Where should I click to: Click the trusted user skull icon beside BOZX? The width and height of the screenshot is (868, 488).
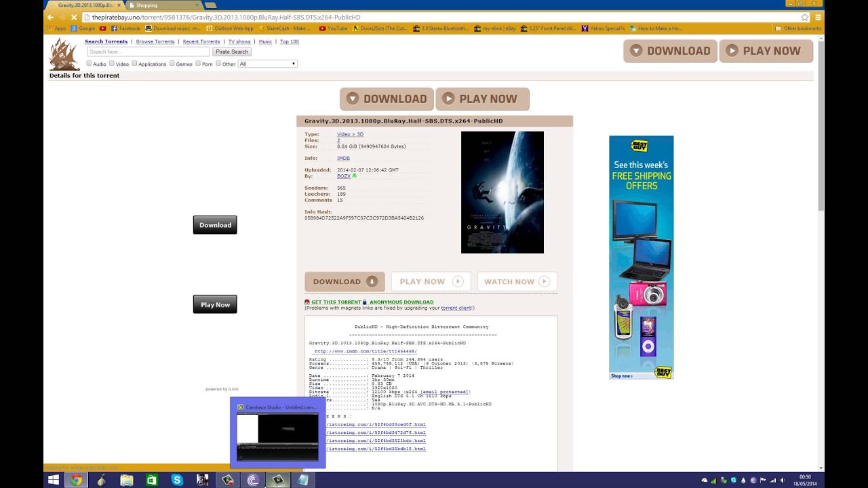(x=354, y=176)
